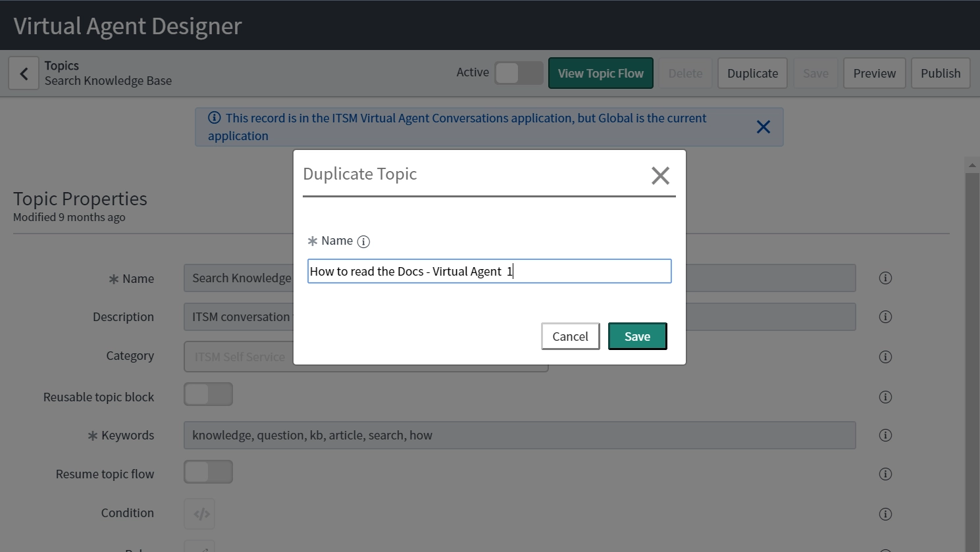Viewport: 980px width, 552px height.
Task: Click the Delete button in header
Action: 685,73
